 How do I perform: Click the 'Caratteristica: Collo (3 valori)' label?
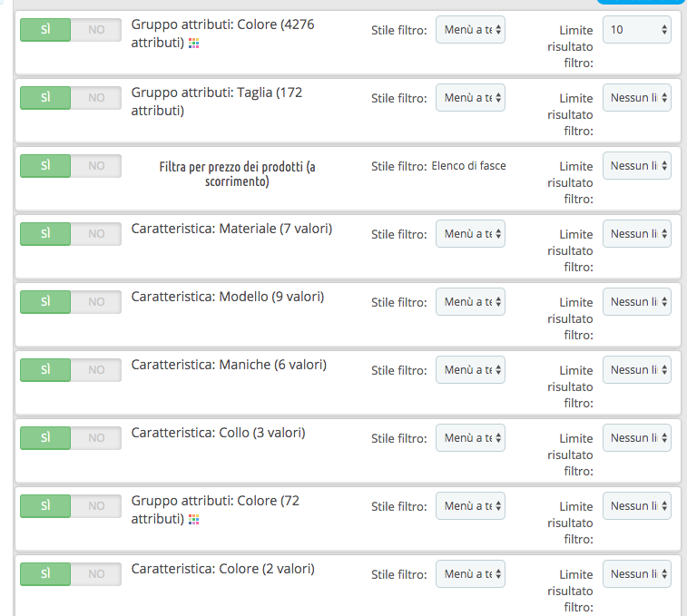coord(218,433)
